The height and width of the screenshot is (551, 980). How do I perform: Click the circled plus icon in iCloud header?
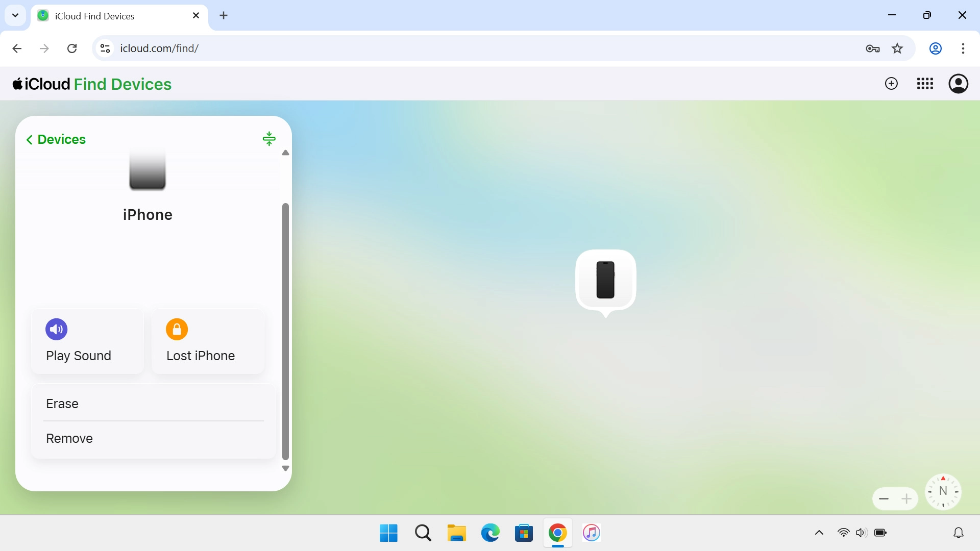tap(891, 84)
